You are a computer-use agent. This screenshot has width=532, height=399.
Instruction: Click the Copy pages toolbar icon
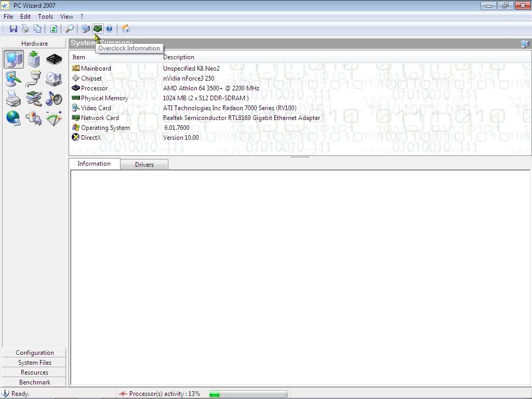37,29
